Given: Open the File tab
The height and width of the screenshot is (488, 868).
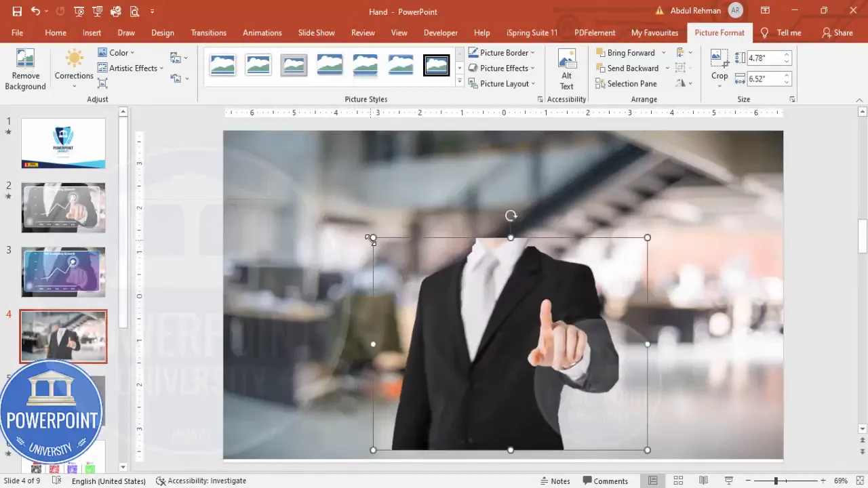Looking at the screenshot, I should click(17, 33).
